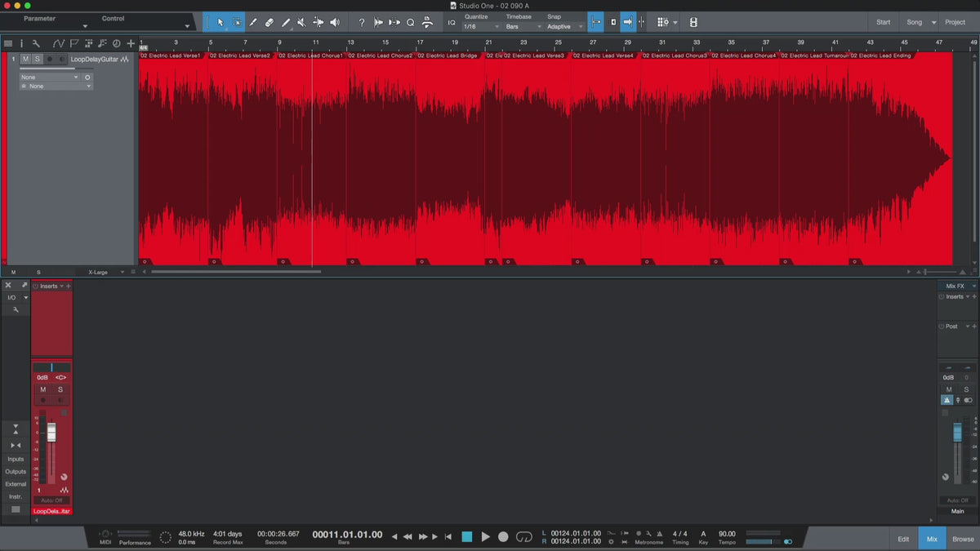Toggle the Loop button in transport
The image size is (980, 551).
point(524,536)
